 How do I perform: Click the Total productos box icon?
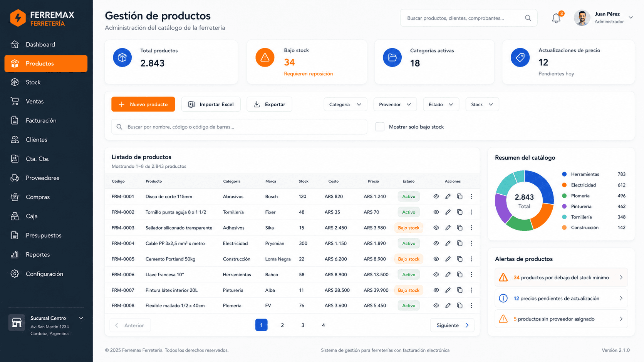click(x=122, y=58)
